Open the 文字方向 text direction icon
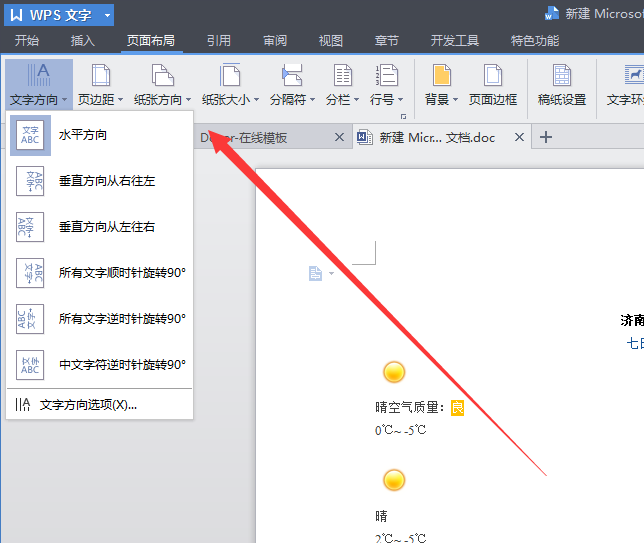 (x=39, y=75)
